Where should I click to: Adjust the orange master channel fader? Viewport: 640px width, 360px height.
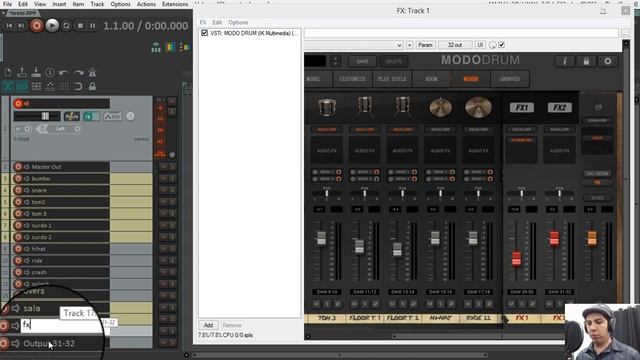point(592,238)
